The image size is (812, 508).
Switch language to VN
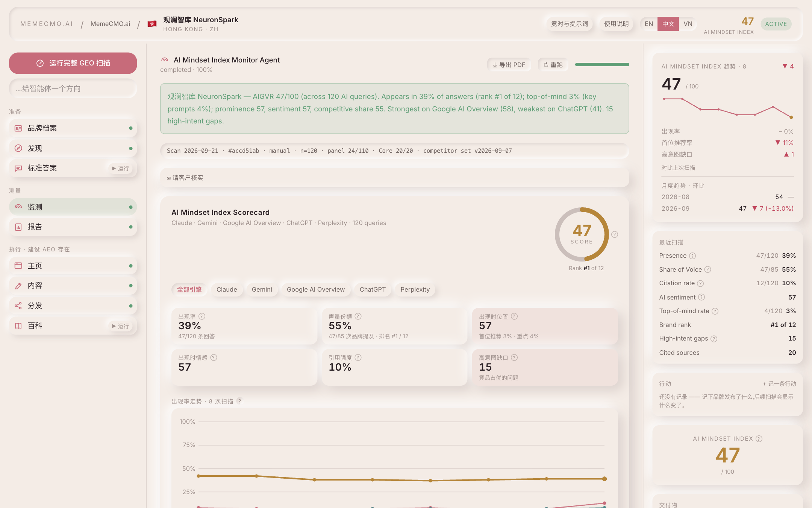(x=688, y=24)
